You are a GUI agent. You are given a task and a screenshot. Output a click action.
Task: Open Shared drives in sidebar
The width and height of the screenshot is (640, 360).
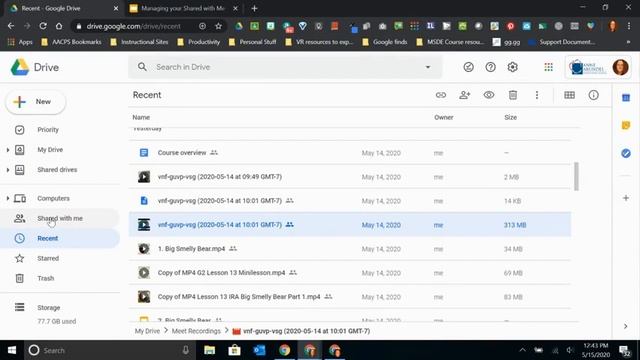[x=57, y=170]
